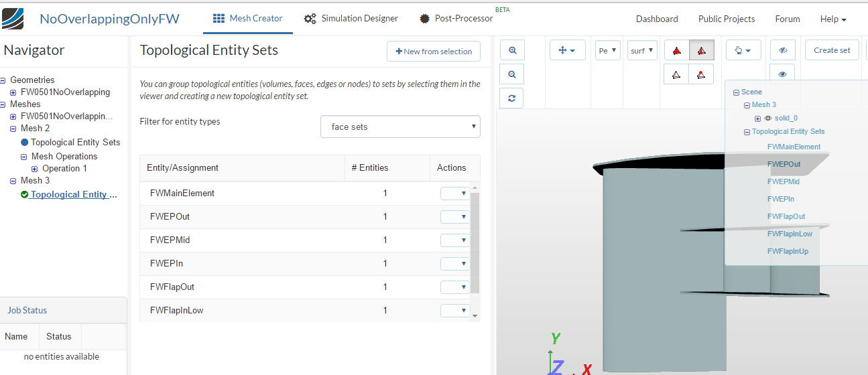
Task: Click the entity table vertical scrollbar
Action: point(475,241)
